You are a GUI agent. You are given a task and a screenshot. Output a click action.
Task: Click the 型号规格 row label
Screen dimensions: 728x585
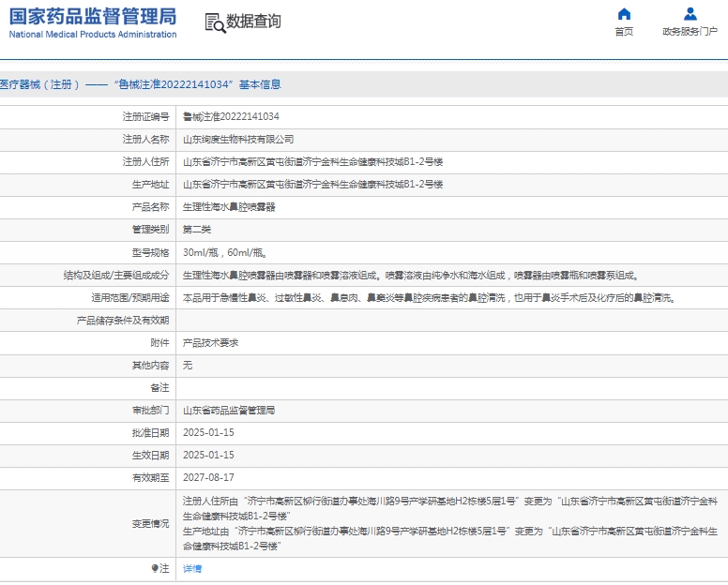(150, 253)
